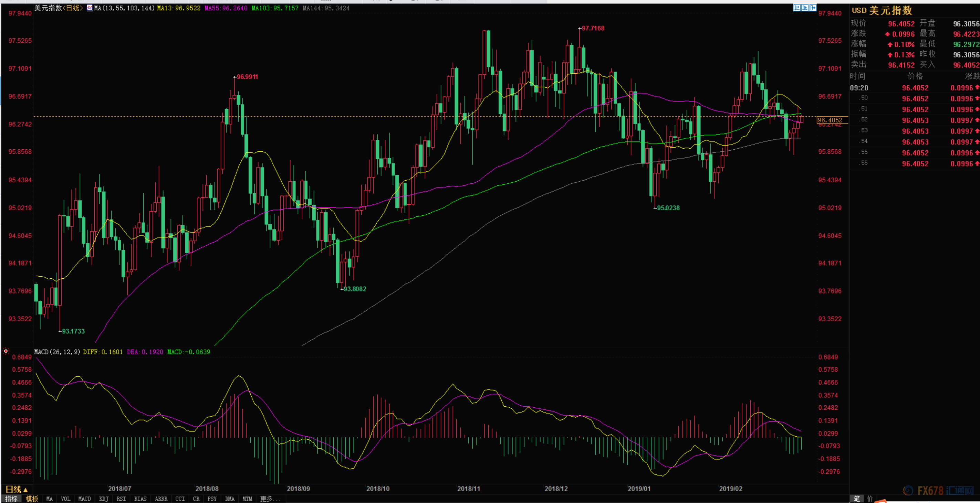The image size is (980, 503).
Task: Click the red target icon beside the MACD panel
Action: [6, 351]
